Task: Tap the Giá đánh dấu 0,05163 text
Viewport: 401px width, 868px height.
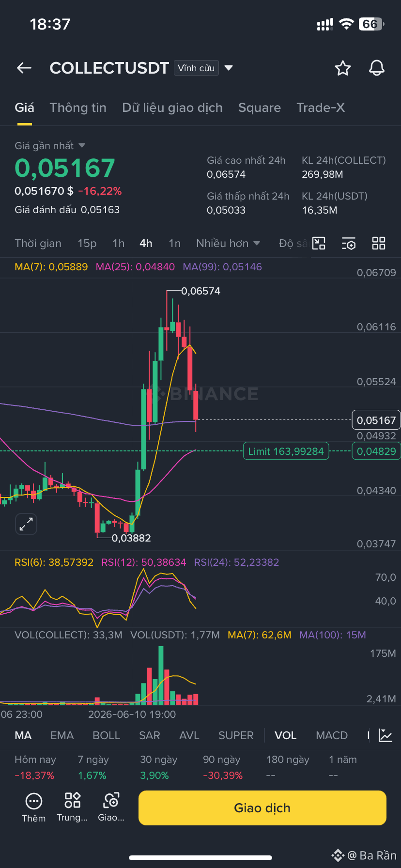Action: click(67, 210)
